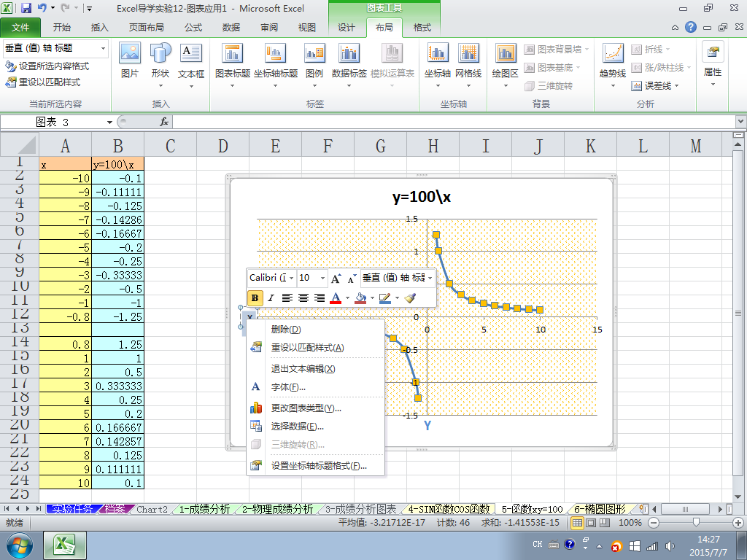The image size is (747, 560).
Task: Open the Shapes (形状) gallery
Action: point(160,65)
